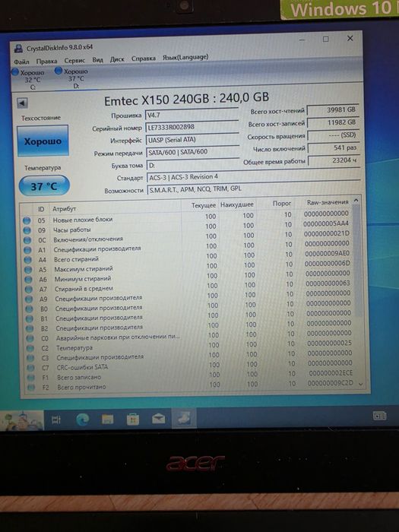Click status icon for attribute A4

[28, 260]
